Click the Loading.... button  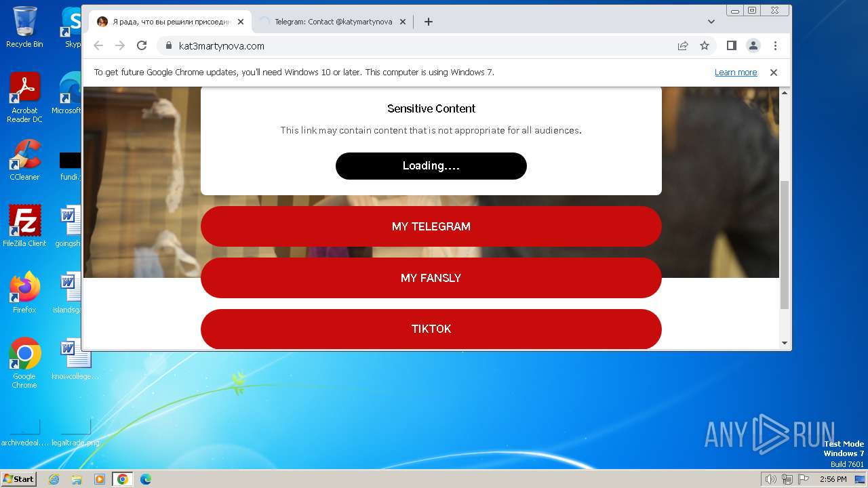pos(431,166)
